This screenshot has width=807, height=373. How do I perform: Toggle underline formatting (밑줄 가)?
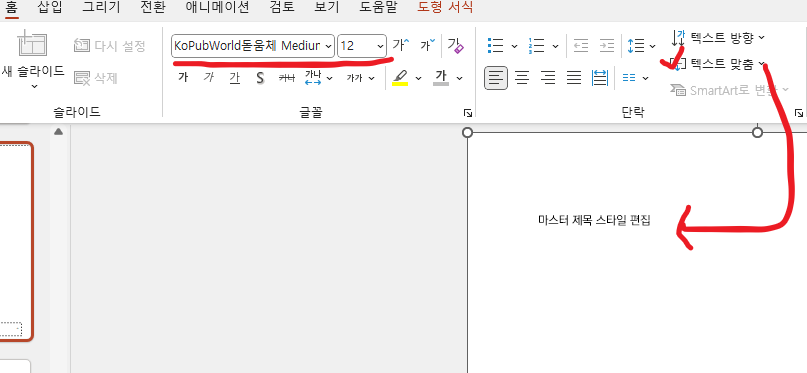(235, 78)
